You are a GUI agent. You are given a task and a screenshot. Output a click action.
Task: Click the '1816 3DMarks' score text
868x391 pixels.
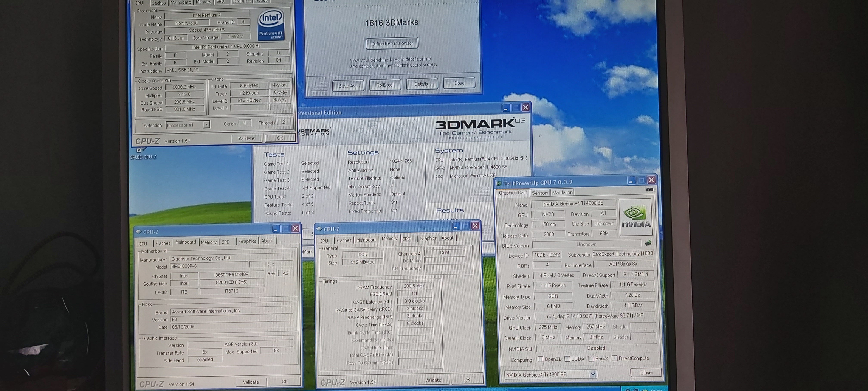click(392, 23)
